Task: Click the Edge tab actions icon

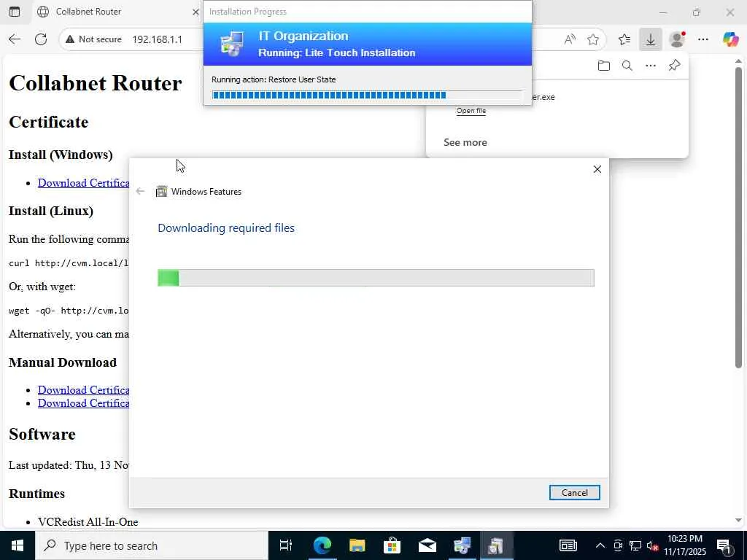Action: (15, 12)
